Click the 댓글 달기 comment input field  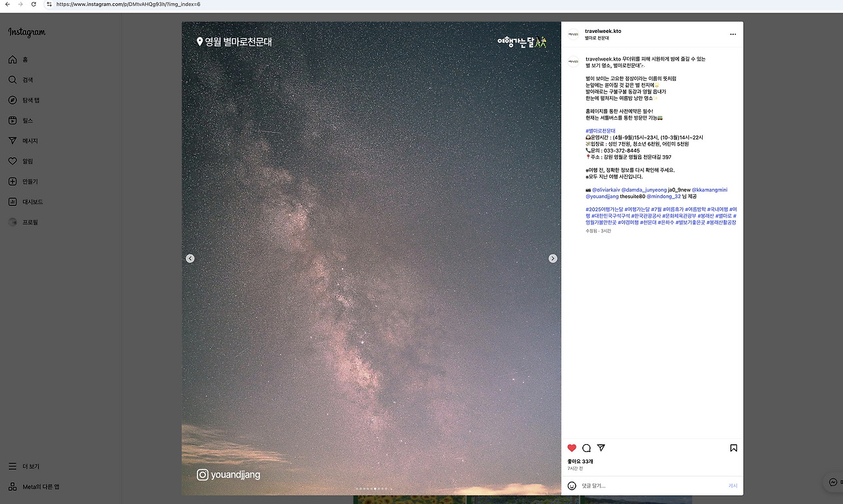pyautogui.click(x=626, y=486)
